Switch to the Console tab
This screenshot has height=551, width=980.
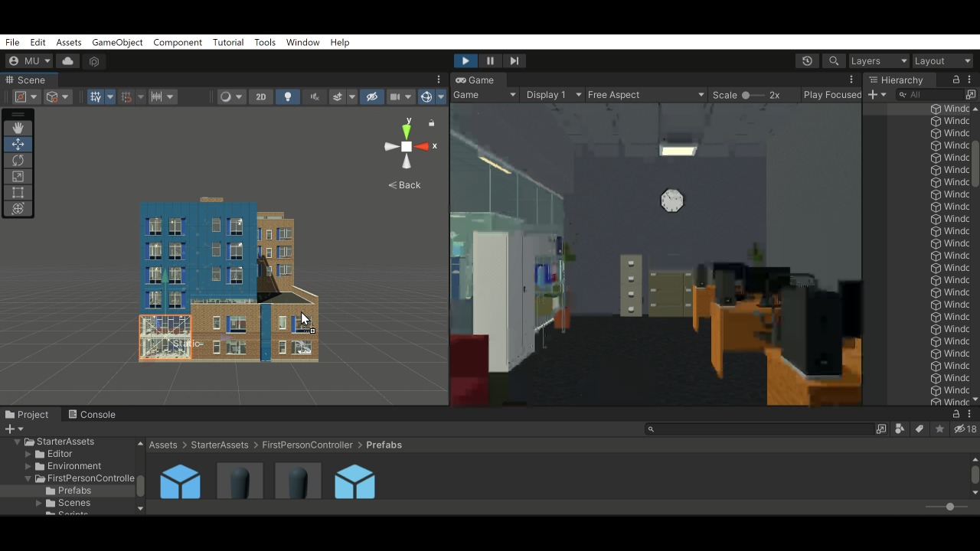coord(91,414)
